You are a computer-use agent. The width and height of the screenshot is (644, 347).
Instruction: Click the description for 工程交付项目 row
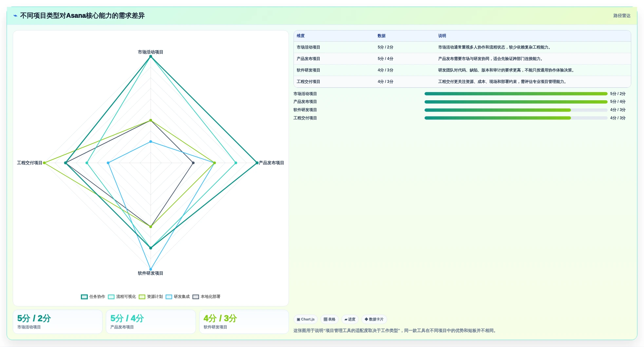click(x=502, y=82)
